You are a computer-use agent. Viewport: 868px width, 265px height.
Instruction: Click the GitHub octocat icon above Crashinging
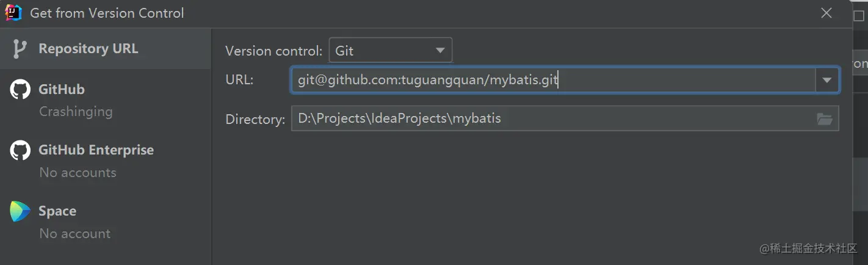pos(20,90)
